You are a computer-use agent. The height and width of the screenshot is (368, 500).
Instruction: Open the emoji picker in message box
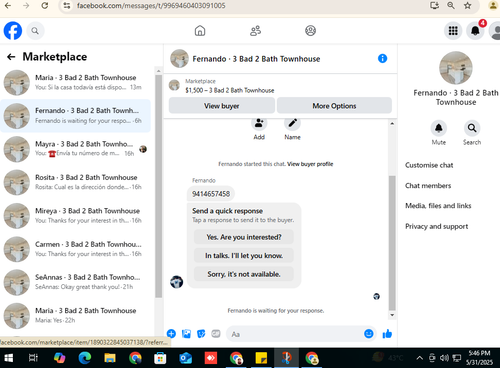pos(369,334)
